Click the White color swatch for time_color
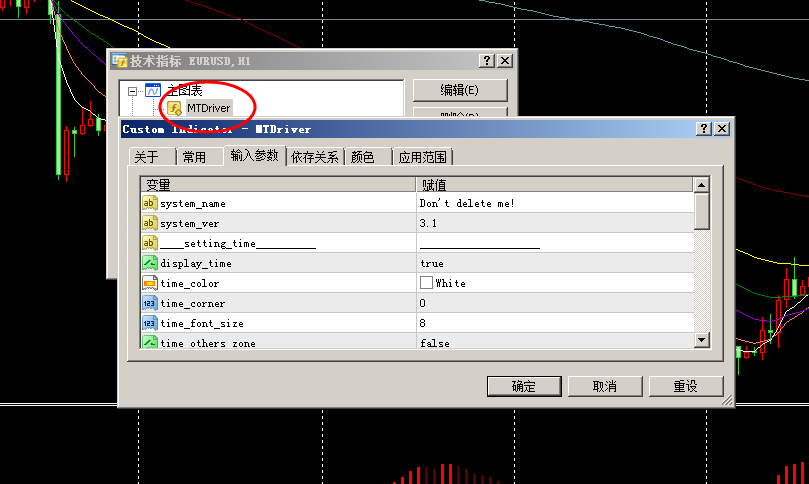The height and width of the screenshot is (484, 809). tap(426, 283)
